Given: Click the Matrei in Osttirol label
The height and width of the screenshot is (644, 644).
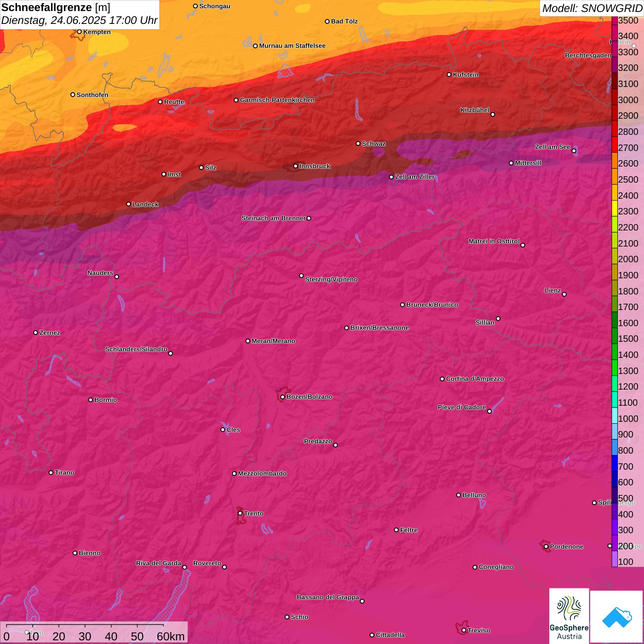Looking at the screenshot, I should [494, 241].
